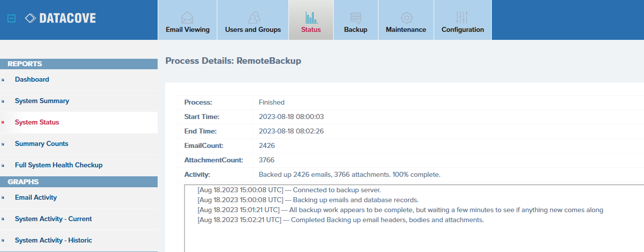Click the EmailCount: label
Image resolution: width=644 pixels, height=252 pixels.
click(204, 145)
